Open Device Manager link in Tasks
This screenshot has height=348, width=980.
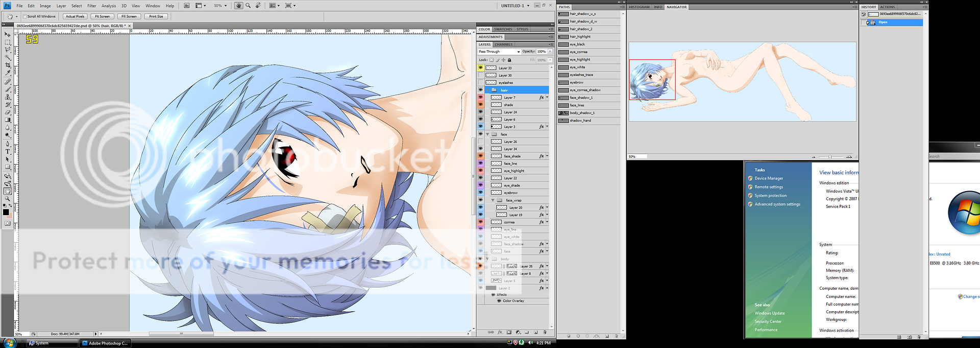(769, 178)
